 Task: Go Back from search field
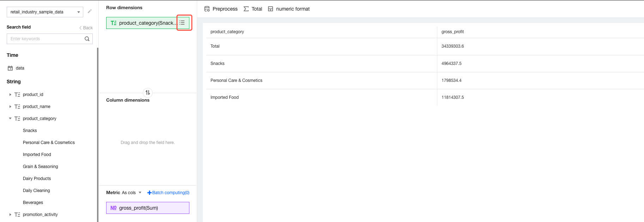click(86, 28)
